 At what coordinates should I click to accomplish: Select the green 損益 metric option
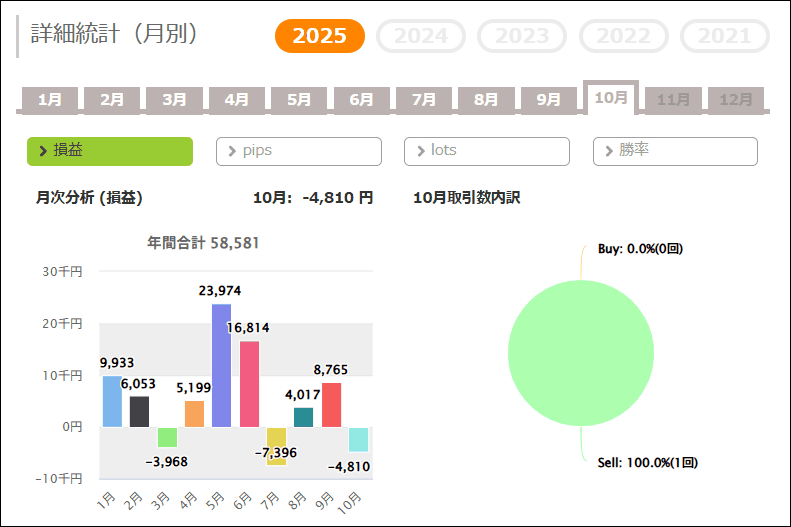click(109, 151)
